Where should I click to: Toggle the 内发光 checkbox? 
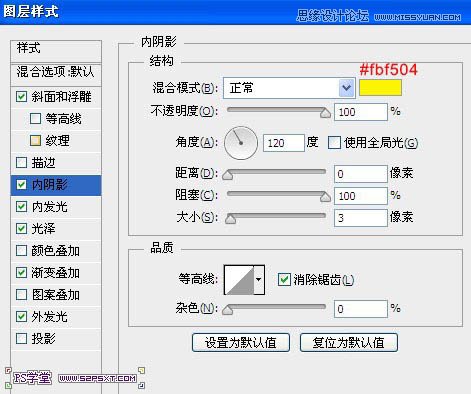point(21,207)
